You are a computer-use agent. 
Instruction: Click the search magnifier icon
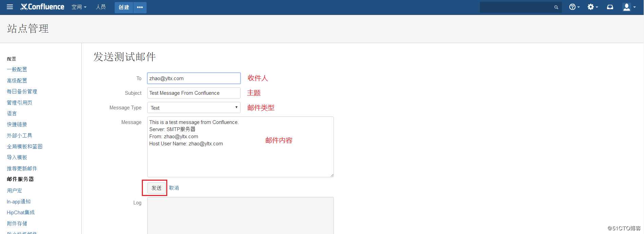[x=556, y=7]
